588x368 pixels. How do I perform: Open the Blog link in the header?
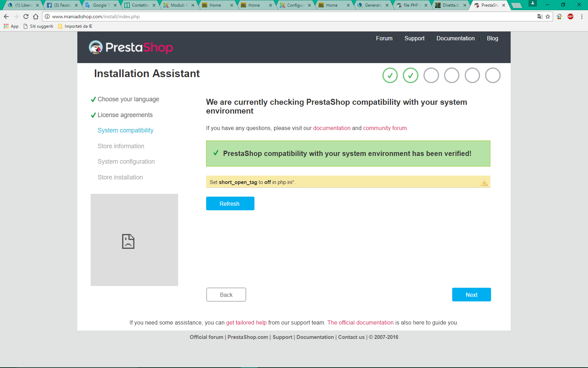coord(492,39)
